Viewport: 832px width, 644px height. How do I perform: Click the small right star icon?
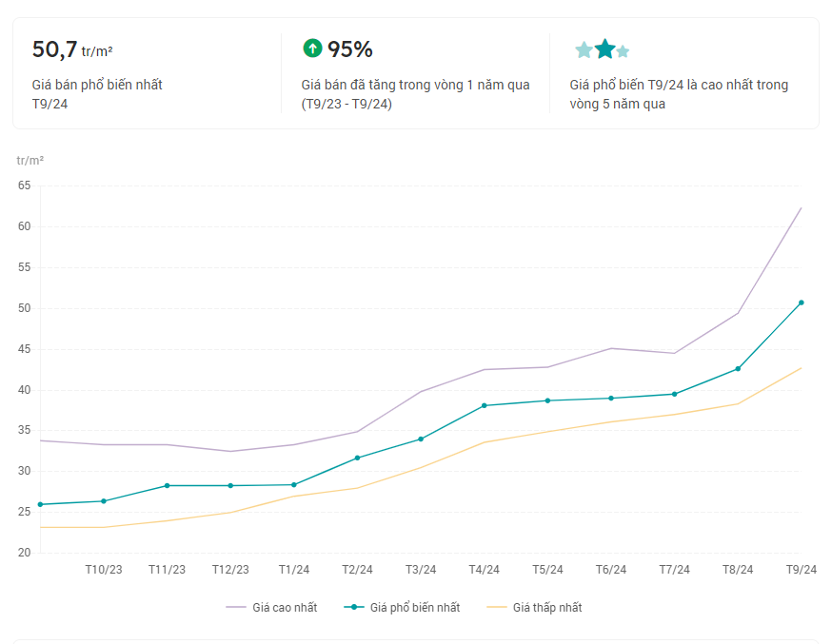623,51
